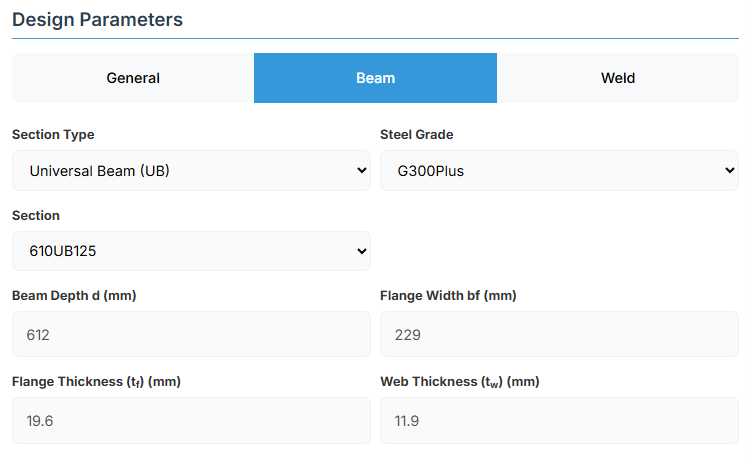The image size is (752, 459).
Task: Click the Beam Depth d (mm) label
Action: [73, 296]
